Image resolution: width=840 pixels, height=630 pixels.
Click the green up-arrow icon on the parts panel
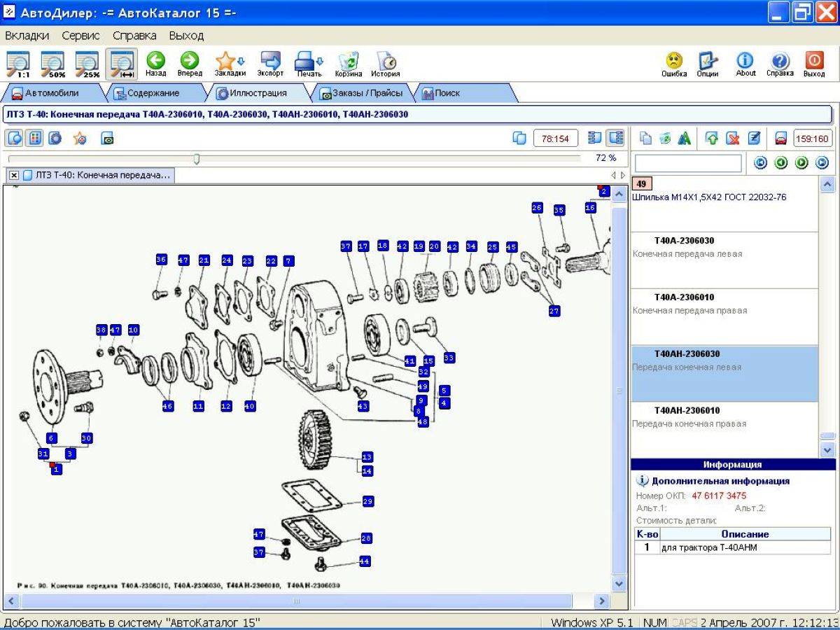(712, 139)
